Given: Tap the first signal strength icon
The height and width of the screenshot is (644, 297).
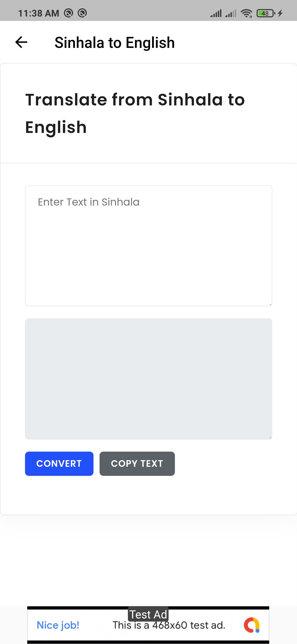Looking at the screenshot, I should pyautogui.click(x=216, y=13).
